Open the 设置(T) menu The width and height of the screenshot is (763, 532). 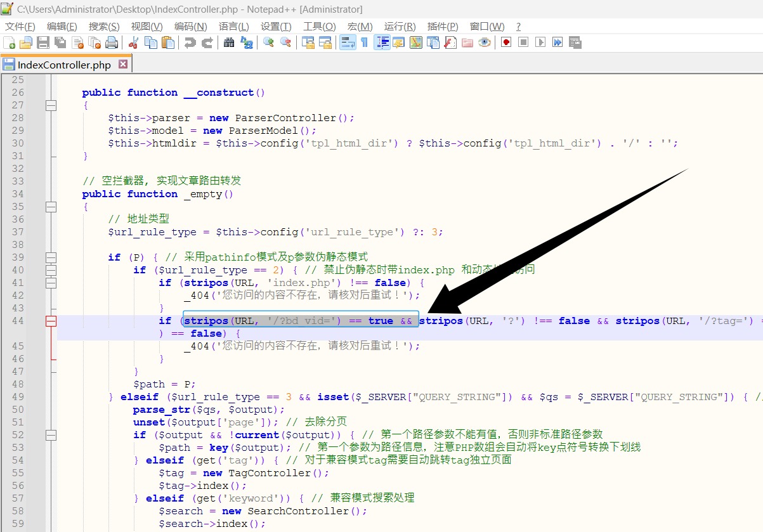click(276, 26)
